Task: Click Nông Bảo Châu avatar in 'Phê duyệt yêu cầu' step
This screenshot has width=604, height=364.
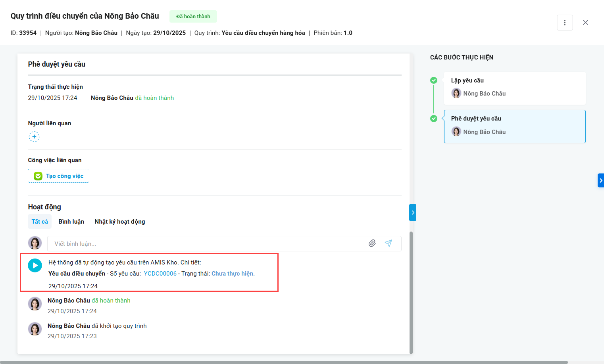Action: click(456, 132)
